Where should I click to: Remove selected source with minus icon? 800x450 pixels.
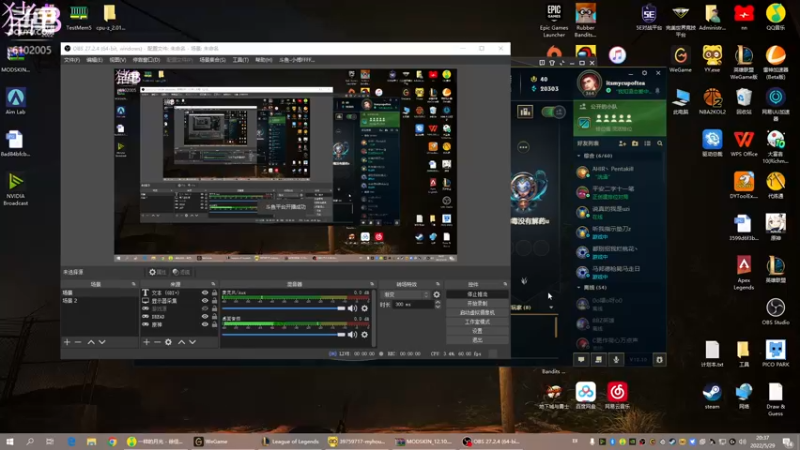pos(157,342)
